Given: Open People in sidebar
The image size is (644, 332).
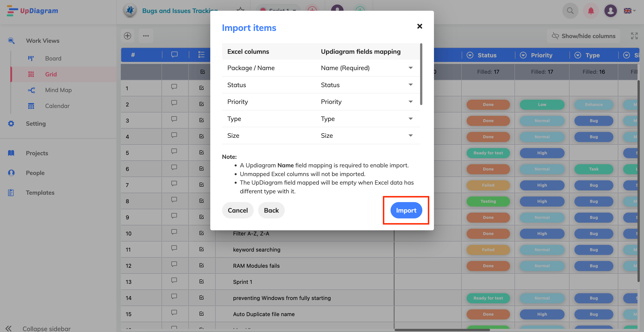Looking at the screenshot, I should (35, 173).
